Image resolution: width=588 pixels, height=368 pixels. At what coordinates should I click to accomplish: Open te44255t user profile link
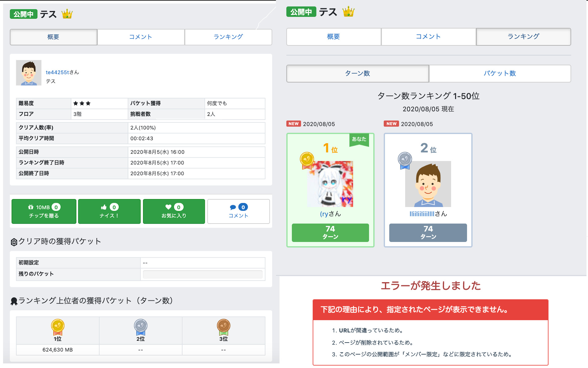point(57,72)
